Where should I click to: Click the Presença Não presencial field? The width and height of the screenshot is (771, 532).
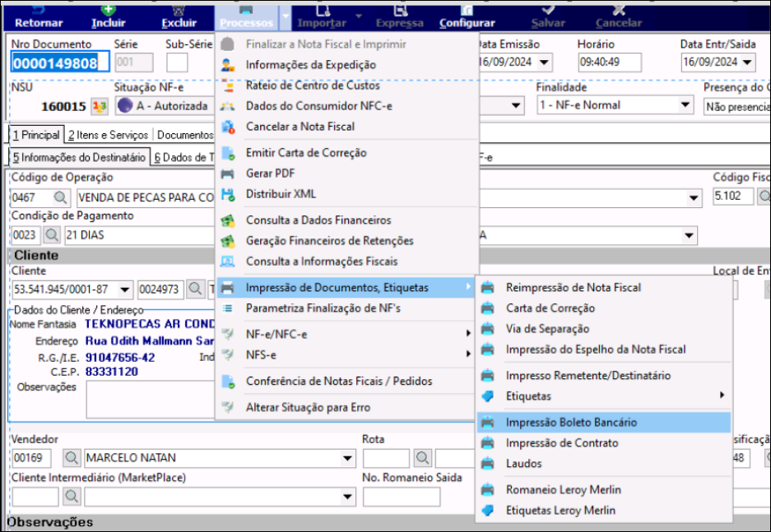[x=737, y=106]
